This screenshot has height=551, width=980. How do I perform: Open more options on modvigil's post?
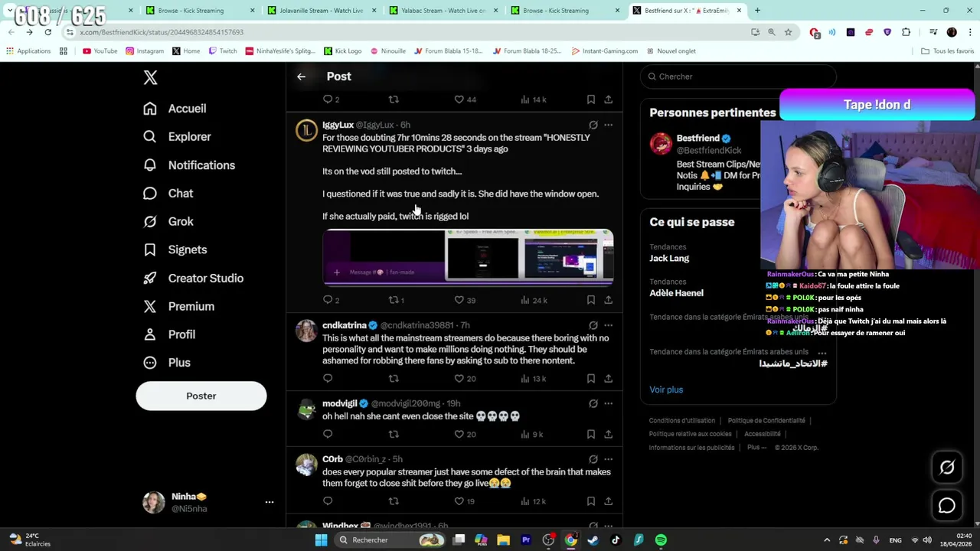click(608, 403)
